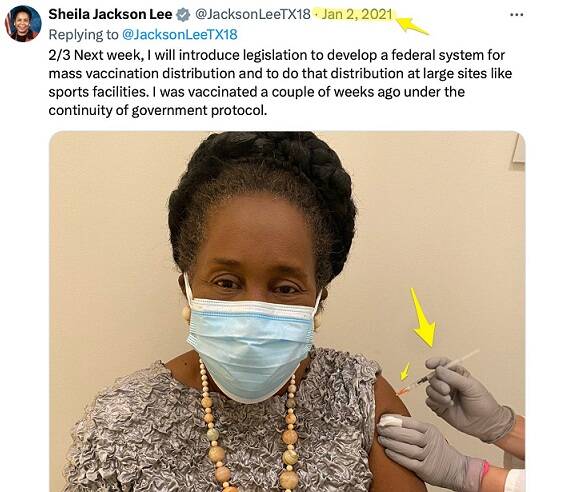Open the @JacksonLeeTX18 handle in the header

(253, 14)
